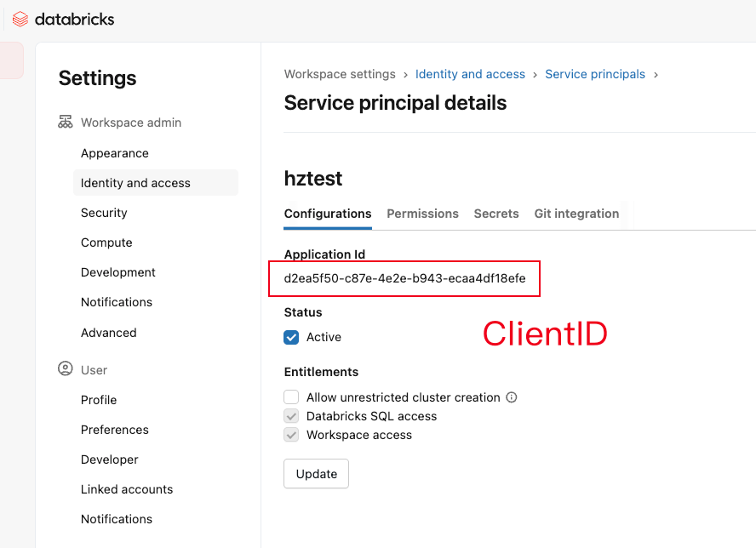Click Workspace settings in the breadcrumb
Viewport: 756px width, 548px height.
[x=340, y=74]
